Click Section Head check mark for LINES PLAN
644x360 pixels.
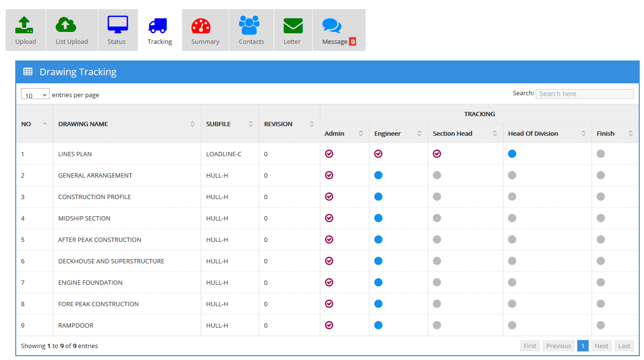[x=437, y=154]
